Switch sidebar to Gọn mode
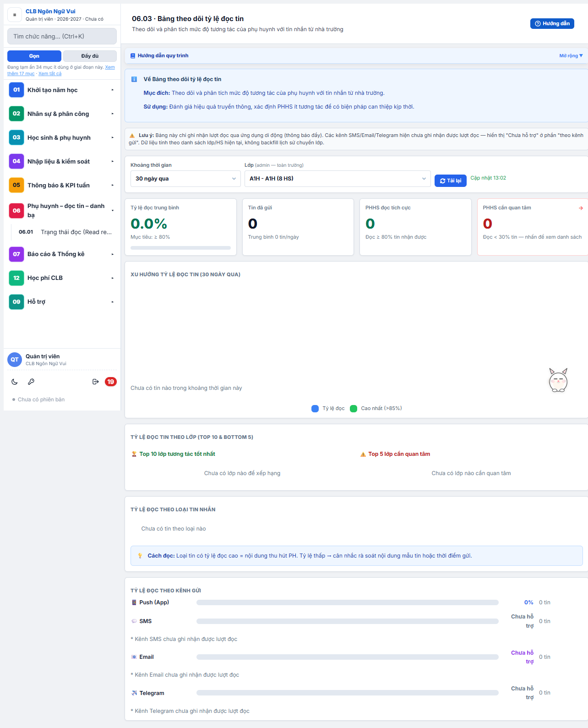This screenshot has width=588, height=728. 34,56
